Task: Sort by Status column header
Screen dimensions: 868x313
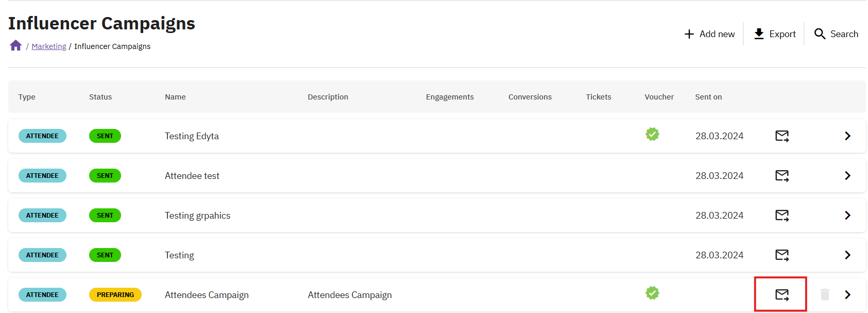Action: (100, 97)
